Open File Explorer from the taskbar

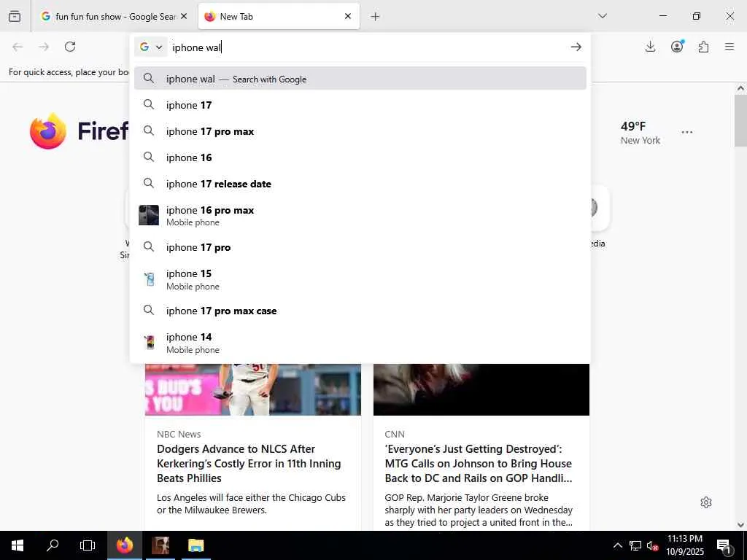(x=196, y=545)
